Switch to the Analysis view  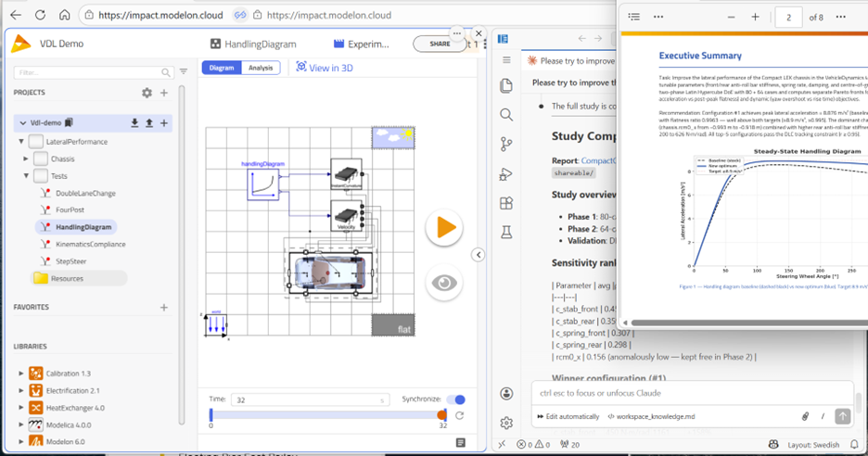click(261, 68)
